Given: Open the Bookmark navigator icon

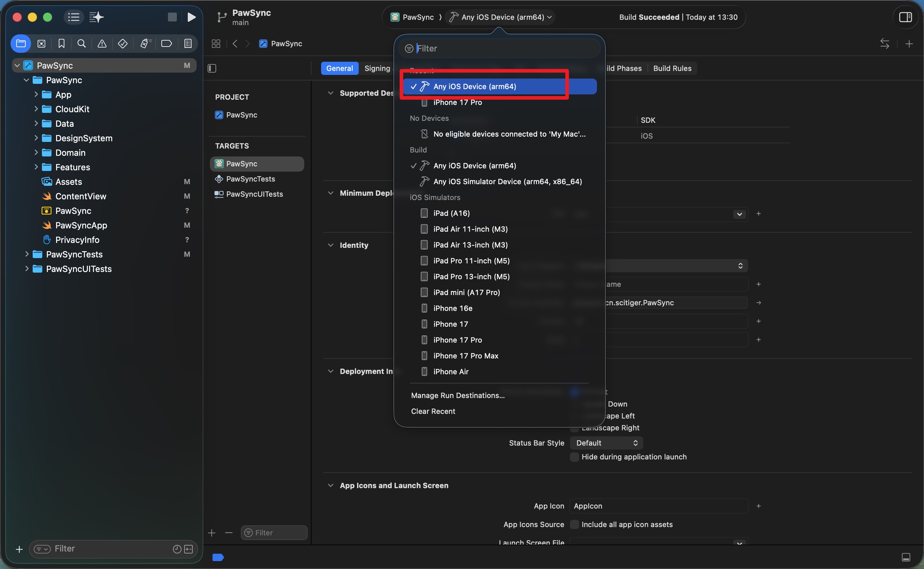Looking at the screenshot, I should pos(62,44).
